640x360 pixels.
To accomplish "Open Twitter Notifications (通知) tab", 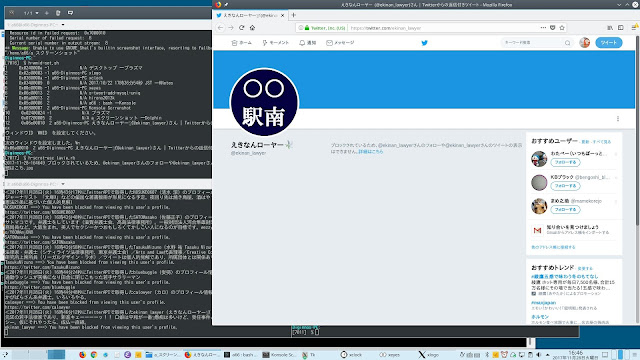I will click(308, 42).
